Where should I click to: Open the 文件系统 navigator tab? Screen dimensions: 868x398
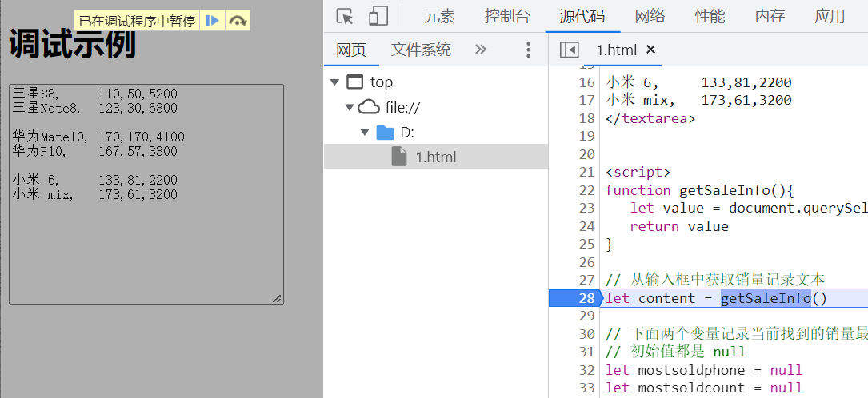[x=422, y=50]
